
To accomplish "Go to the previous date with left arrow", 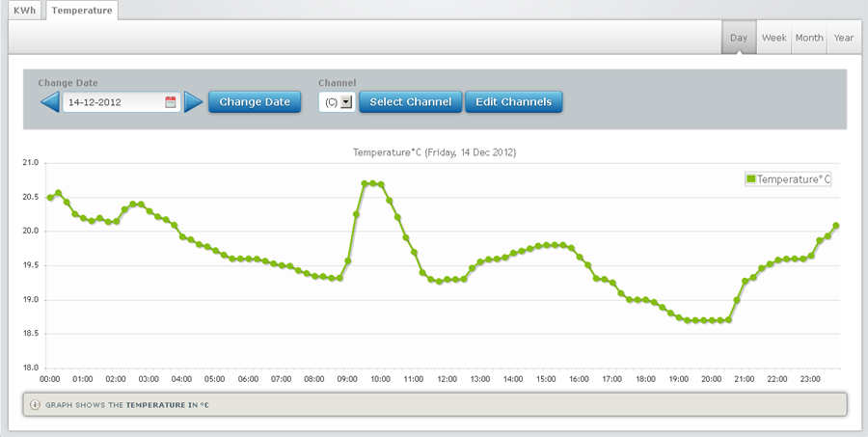I will (x=49, y=101).
